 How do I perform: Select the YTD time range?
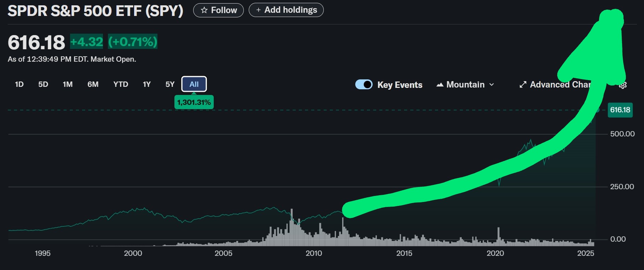click(x=121, y=84)
